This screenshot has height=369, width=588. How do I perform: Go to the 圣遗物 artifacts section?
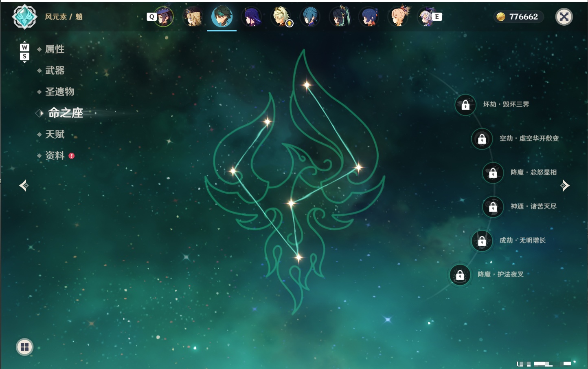[x=59, y=92]
